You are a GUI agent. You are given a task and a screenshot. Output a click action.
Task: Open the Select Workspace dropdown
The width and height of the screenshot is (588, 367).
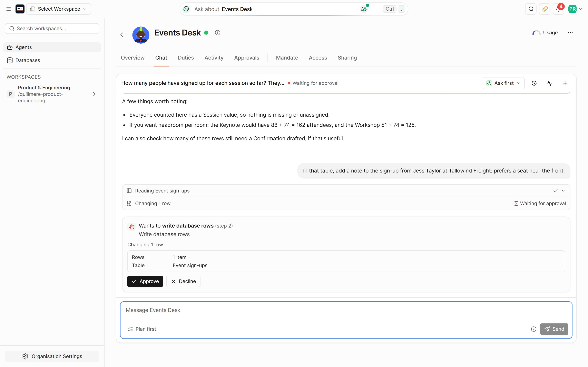[x=59, y=9]
